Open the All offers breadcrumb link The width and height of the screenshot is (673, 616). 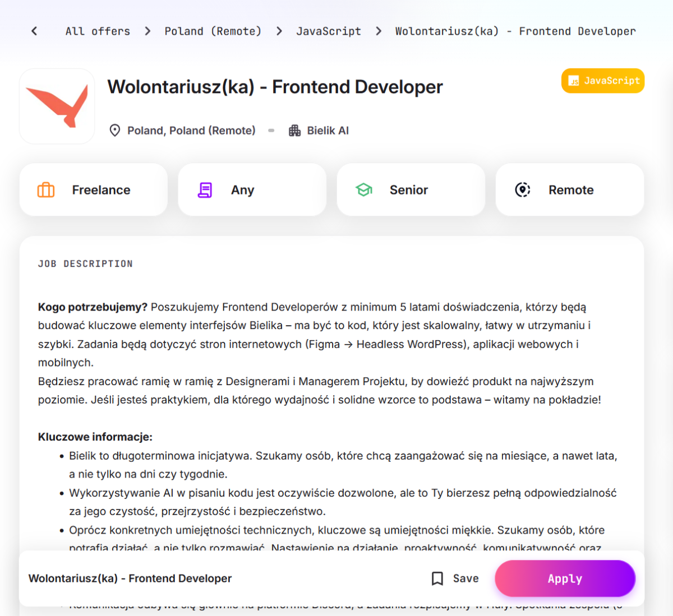pyautogui.click(x=98, y=31)
